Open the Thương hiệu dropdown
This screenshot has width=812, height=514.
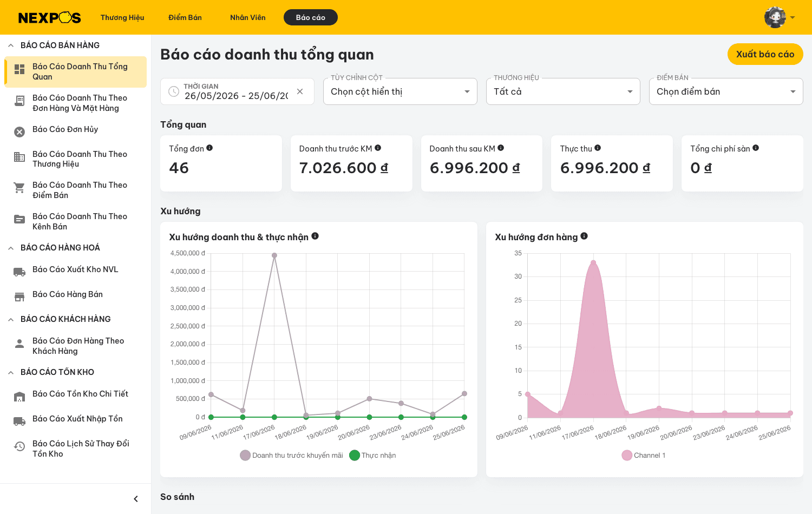(x=563, y=91)
